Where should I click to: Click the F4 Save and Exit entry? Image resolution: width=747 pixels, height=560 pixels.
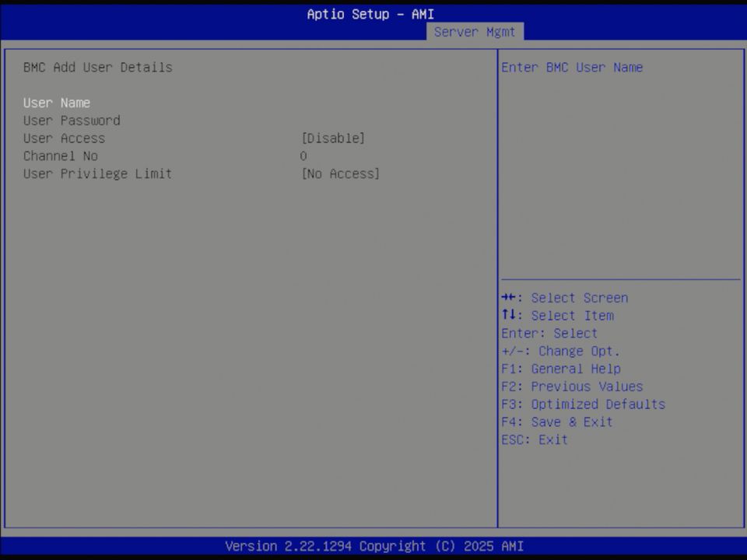[557, 422]
